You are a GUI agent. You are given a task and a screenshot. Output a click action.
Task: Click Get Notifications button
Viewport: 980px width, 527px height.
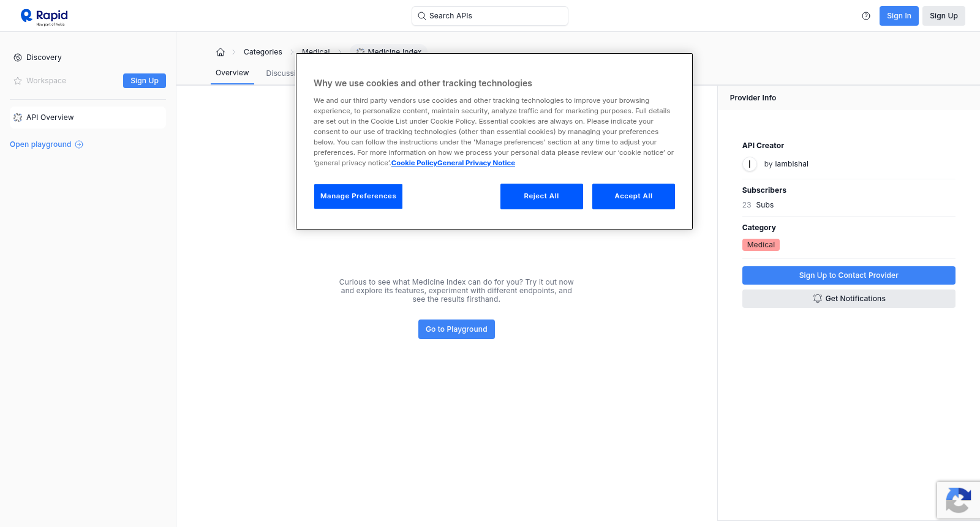pos(848,299)
